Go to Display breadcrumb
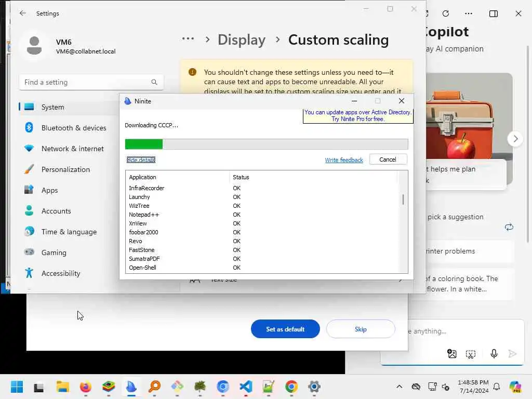This screenshot has width=532, height=399. coord(242,39)
